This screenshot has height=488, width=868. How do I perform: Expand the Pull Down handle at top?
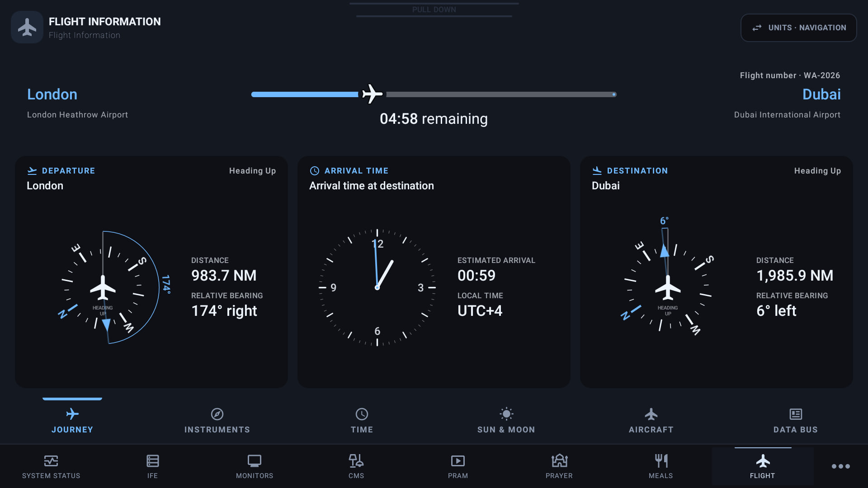tap(434, 9)
